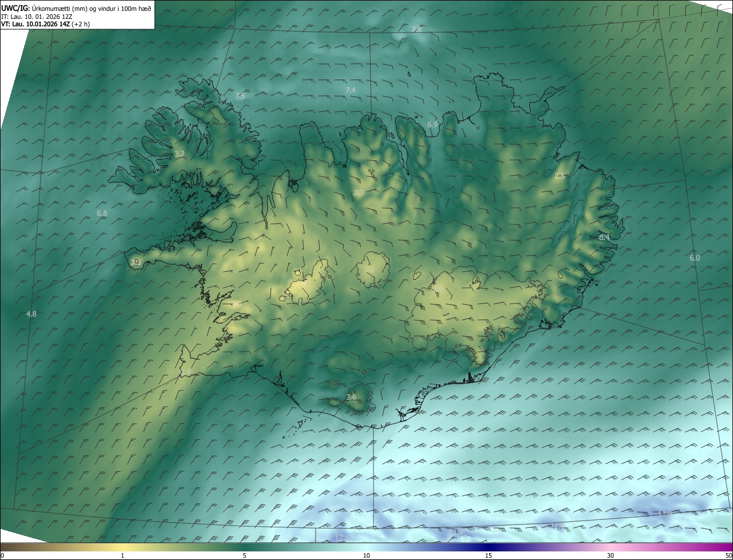Viewport: 733px width, 560px height.
Task: Click the 4.8 value in the southwest ocean
Action: click(x=31, y=314)
